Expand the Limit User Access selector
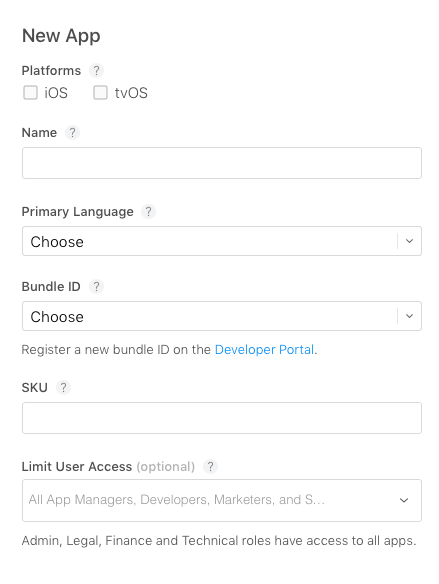This screenshot has height=584, width=439. (222, 500)
